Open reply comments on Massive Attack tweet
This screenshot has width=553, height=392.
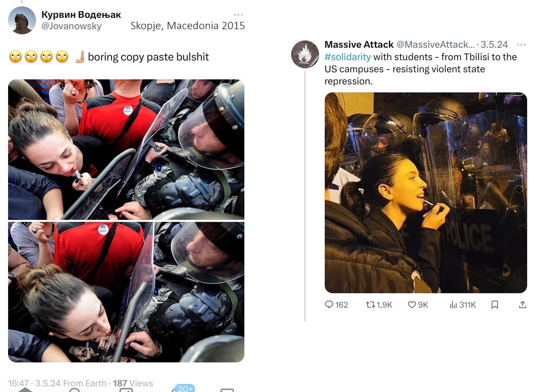point(336,305)
